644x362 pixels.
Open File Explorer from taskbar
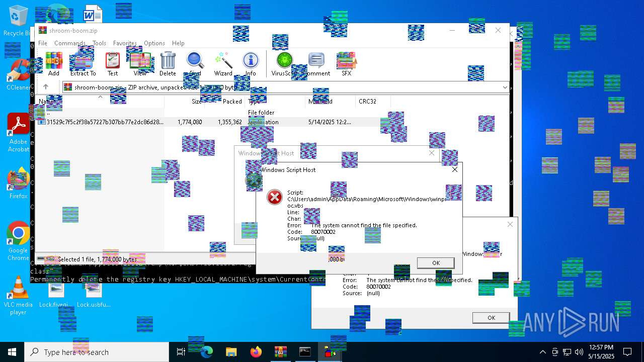pos(231,352)
